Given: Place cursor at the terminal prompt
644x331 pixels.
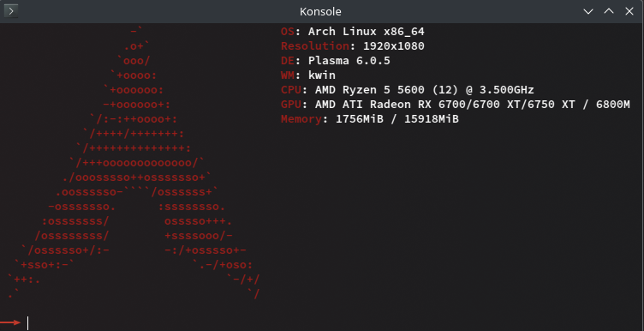Looking at the screenshot, I should pyautogui.click(x=28, y=322).
